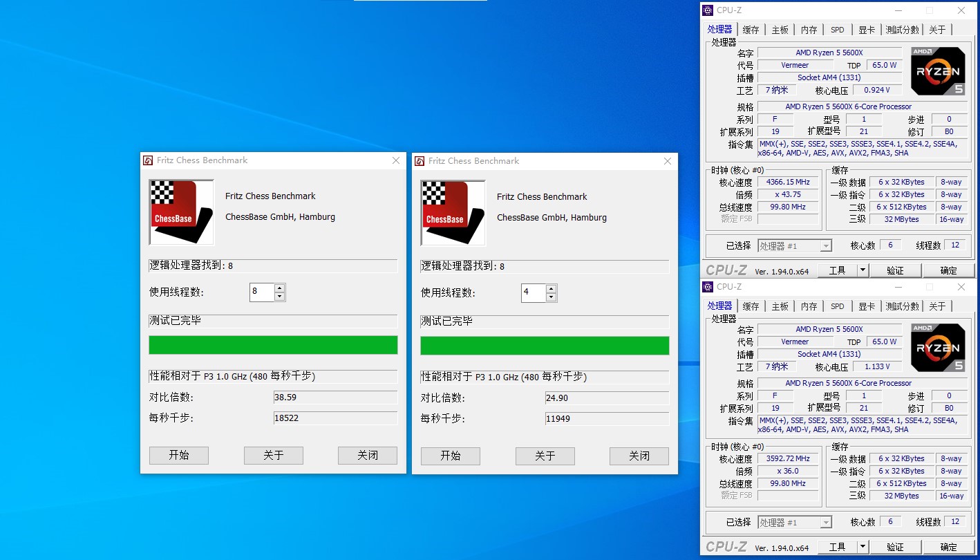Screen dimensions: 980x560
Task: Click 开始 in the Fritz window scoring 38.59
Action: point(179,455)
